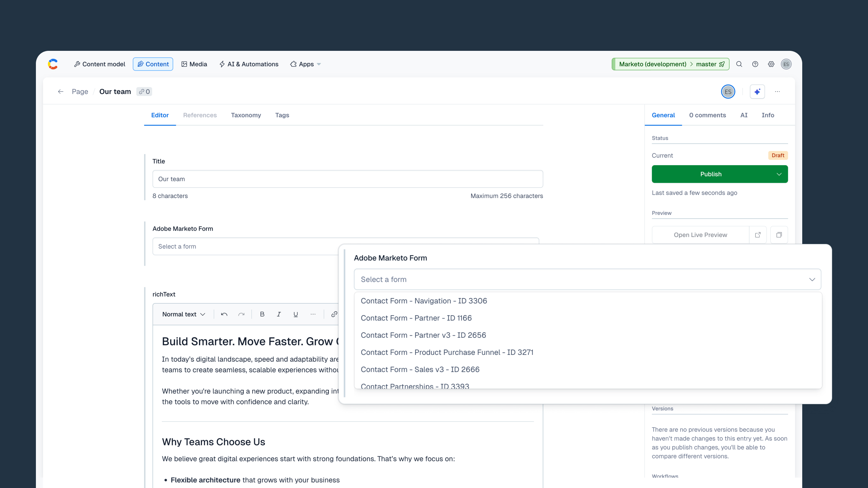The height and width of the screenshot is (488, 868).
Task: Toggle bold formatting in rich text toolbar
Action: (262, 314)
